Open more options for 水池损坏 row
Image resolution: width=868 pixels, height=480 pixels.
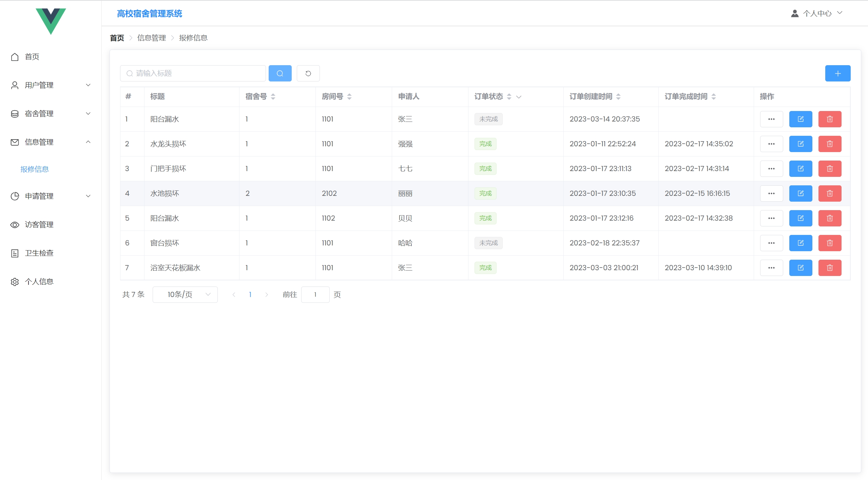[771, 193]
